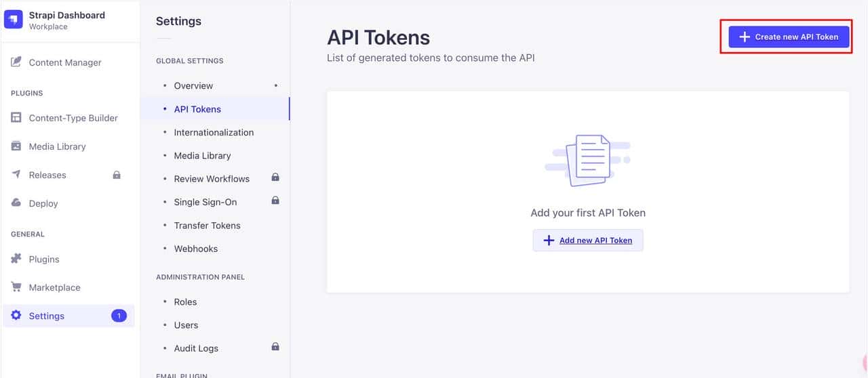Open Roles under Administration Panel

(x=185, y=302)
